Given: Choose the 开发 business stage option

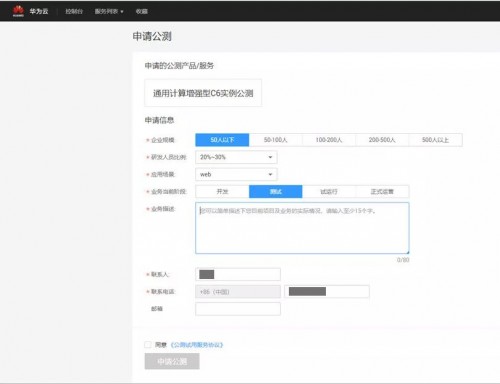Looking at the screenshot, I should click(x=222, y=192).
